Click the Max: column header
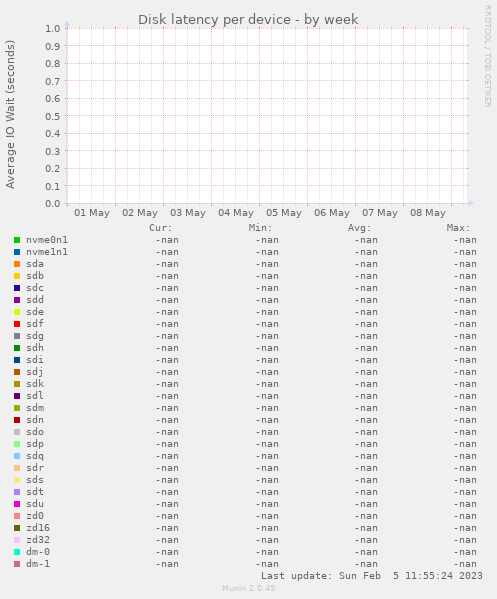The image size is (497, 599). coord(458,228)
